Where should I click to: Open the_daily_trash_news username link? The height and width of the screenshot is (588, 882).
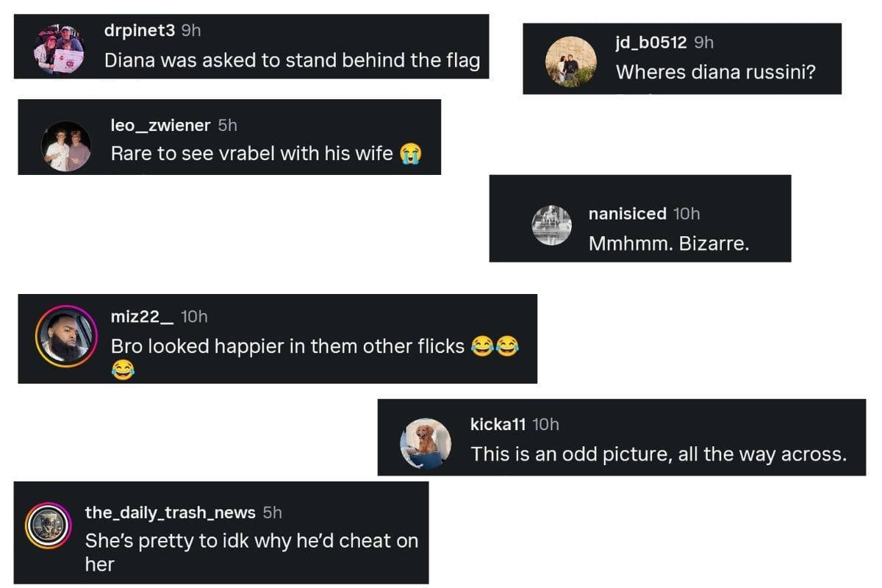click(x=171, y=512)
